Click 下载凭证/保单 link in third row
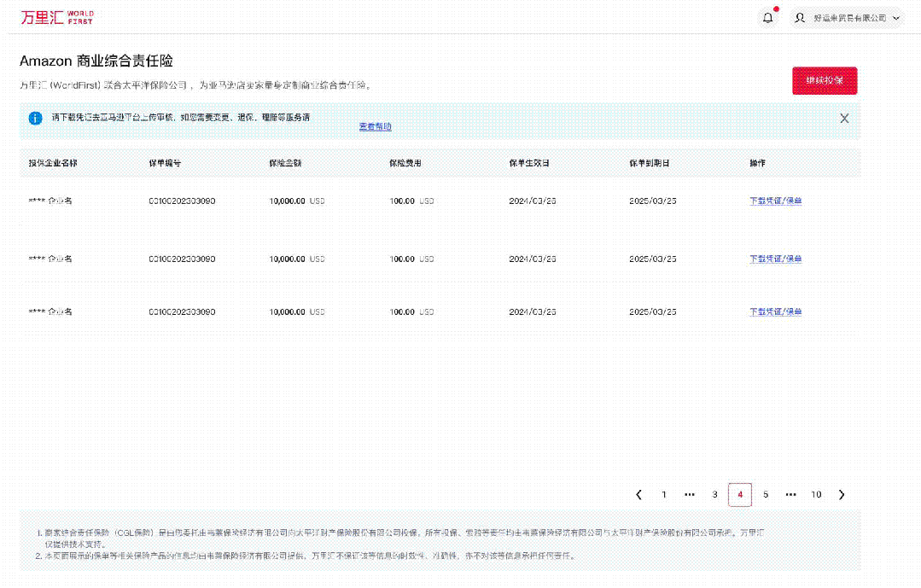This screenshot has width=921, height=588. pos(775,311)
